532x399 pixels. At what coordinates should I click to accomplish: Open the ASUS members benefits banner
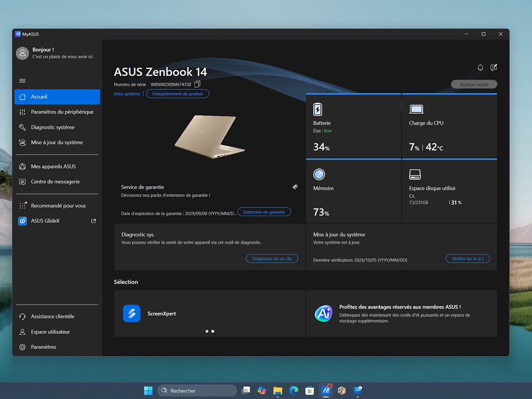pos(401,313)
